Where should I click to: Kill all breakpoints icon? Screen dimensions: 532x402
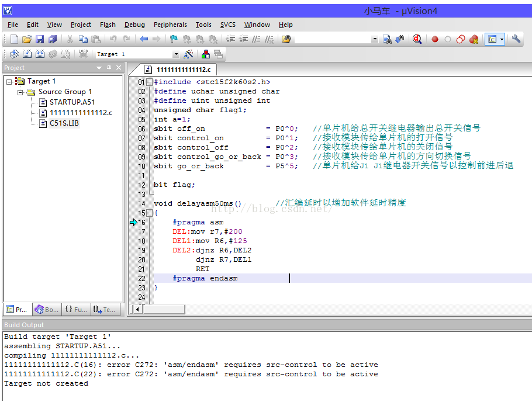pyautogui.click(x=474, y=39)
